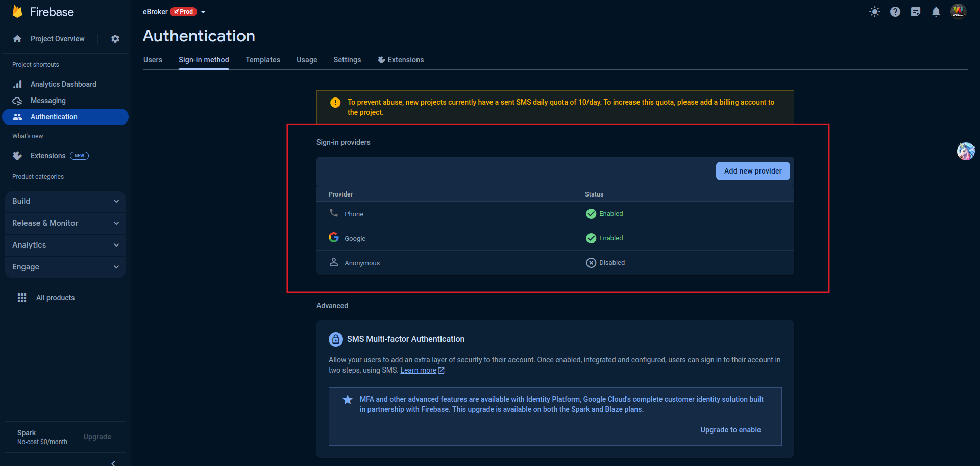This screenshot has width=980, height=466.
Task: Open the notifications bell
Action: pyautogui.click(x=936, y=12)
